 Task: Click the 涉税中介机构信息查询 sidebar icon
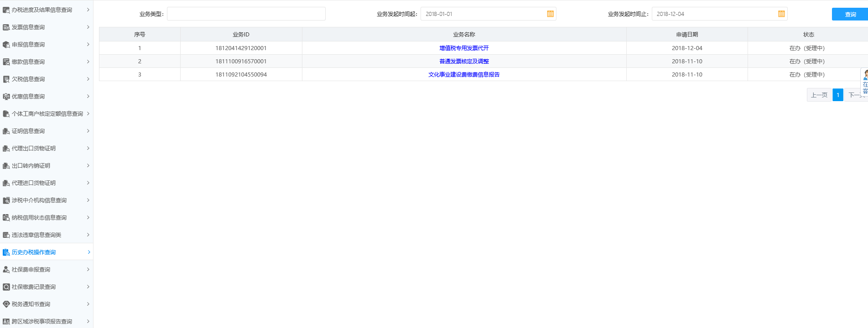coord(6,200)
